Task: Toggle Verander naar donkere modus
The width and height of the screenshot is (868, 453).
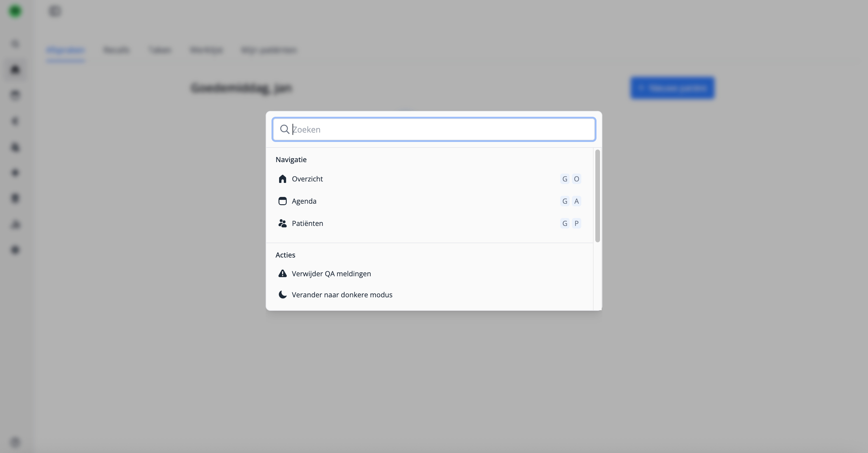Action: pyautogui.click(x=342, y=295)
